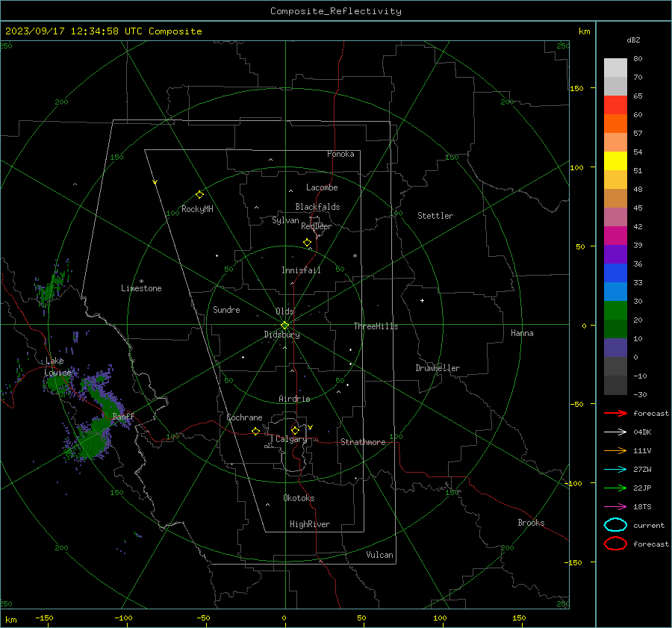
Task: Click the magenta 18TS arrow icon
Action: (615, 507)
